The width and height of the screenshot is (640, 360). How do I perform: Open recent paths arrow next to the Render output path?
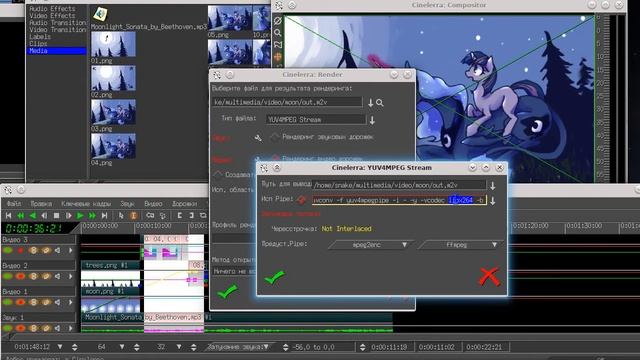click(x=370, y=102)
